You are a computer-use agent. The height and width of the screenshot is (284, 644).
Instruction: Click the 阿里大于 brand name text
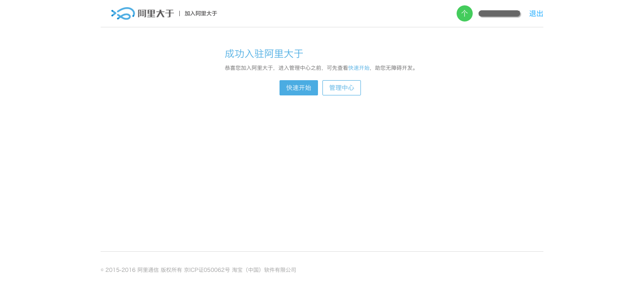[156, 13]
